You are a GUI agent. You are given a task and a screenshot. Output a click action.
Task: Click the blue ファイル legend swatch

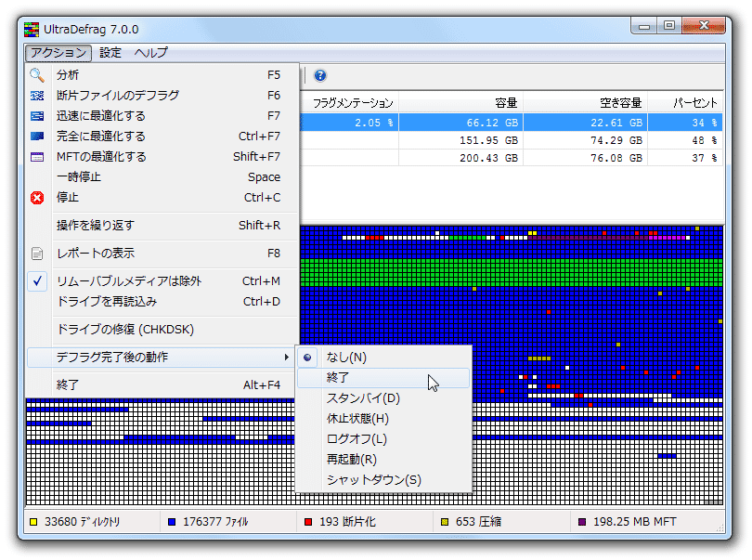pyautogui.click(x=172, y=522)
